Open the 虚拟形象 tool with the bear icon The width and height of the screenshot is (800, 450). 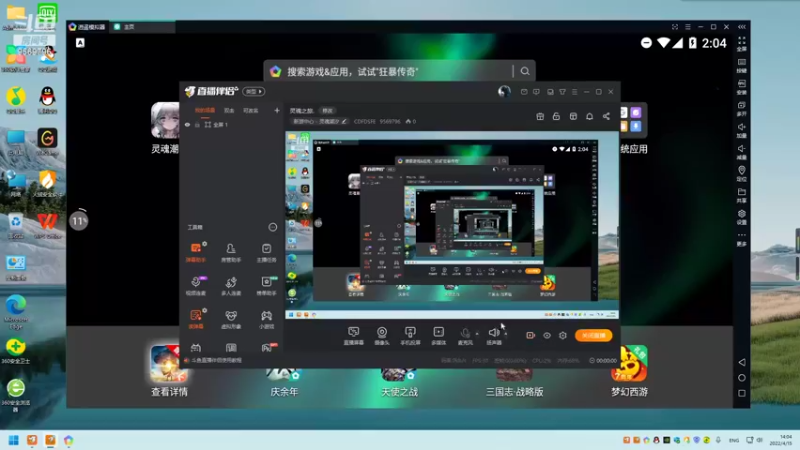[231, 319]
